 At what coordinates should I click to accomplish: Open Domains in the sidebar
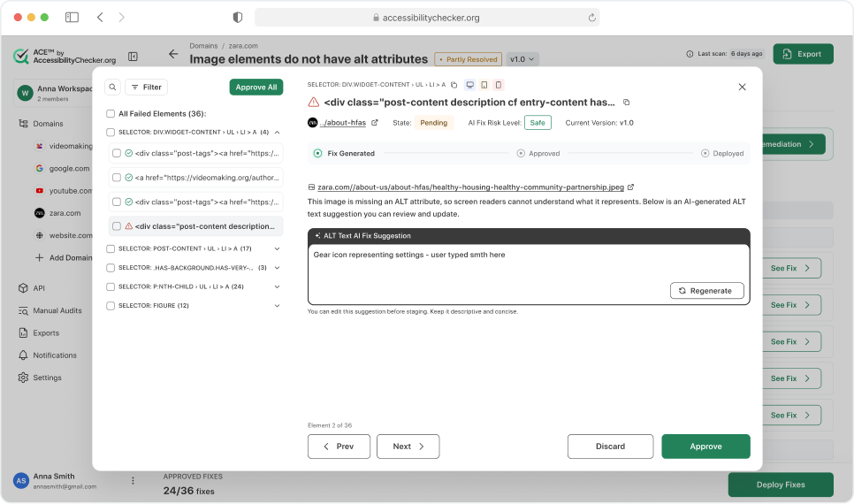pos(41,124)
